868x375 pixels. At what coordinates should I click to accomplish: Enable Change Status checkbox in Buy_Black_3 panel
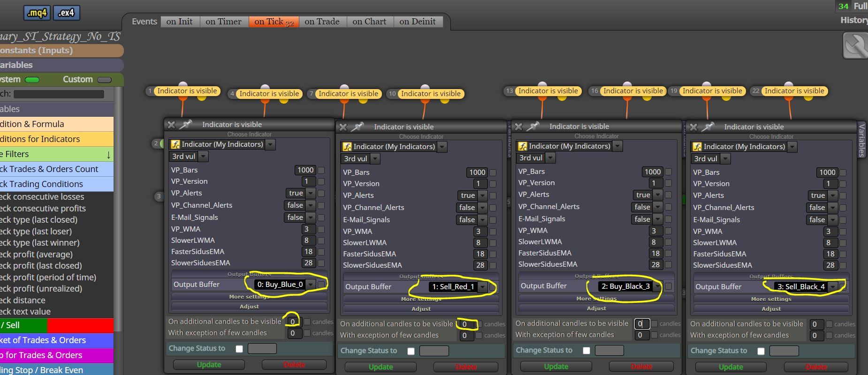click(586, 351)
